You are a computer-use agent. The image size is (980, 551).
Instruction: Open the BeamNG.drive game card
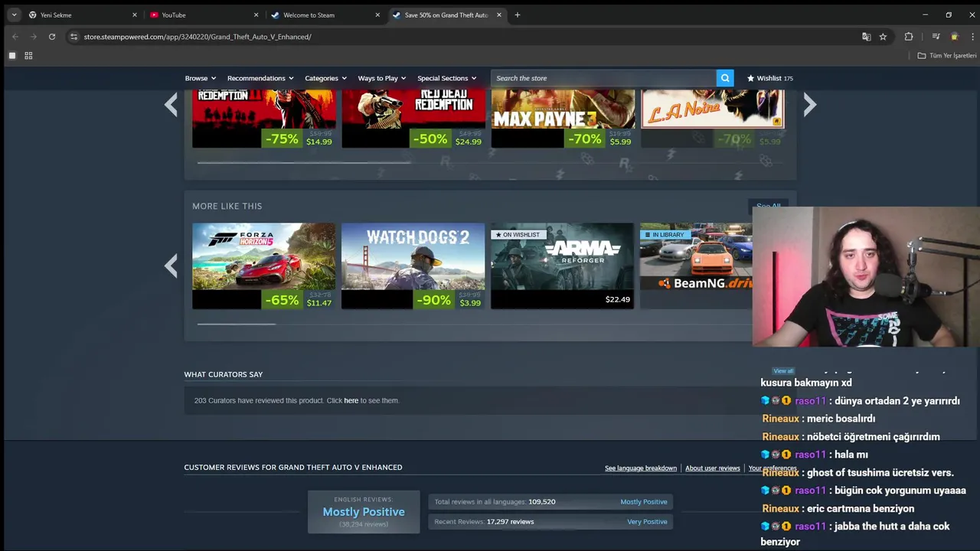(x=697, y=266)
